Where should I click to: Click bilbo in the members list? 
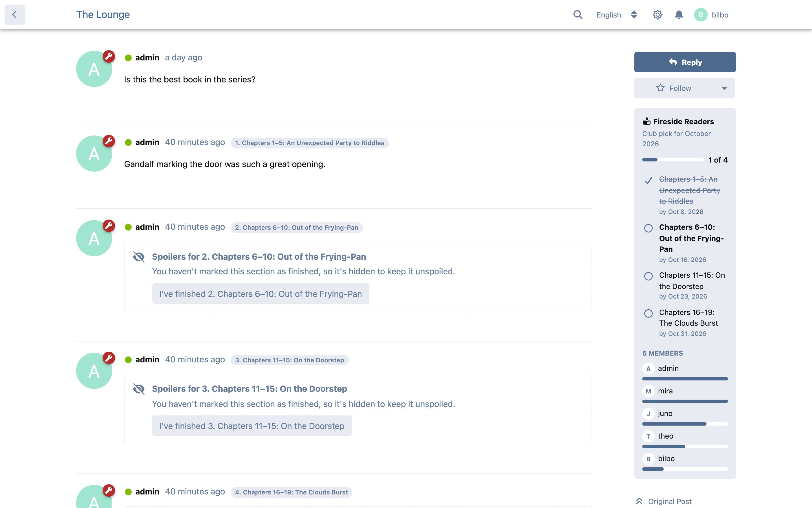click(x=666, y=459)
